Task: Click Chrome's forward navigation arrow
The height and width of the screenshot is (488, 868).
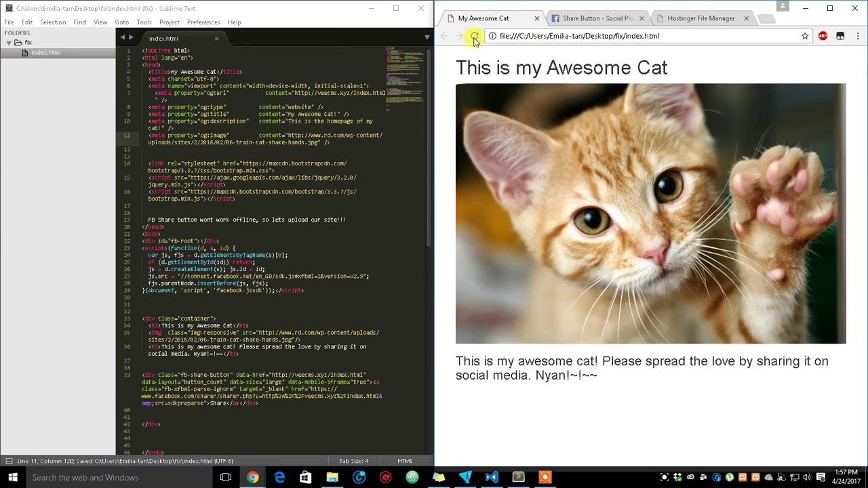Action: click(x=459, y=36)
